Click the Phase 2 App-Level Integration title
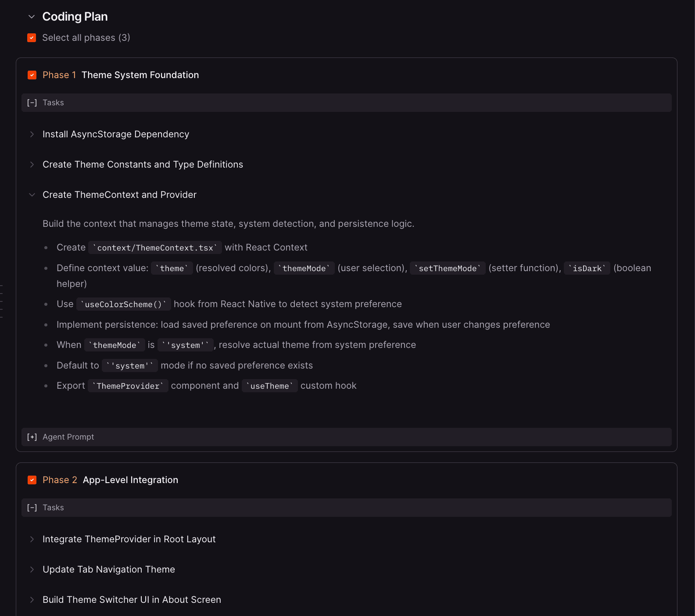This screenshot has width=695, height=616. [130, 480]
